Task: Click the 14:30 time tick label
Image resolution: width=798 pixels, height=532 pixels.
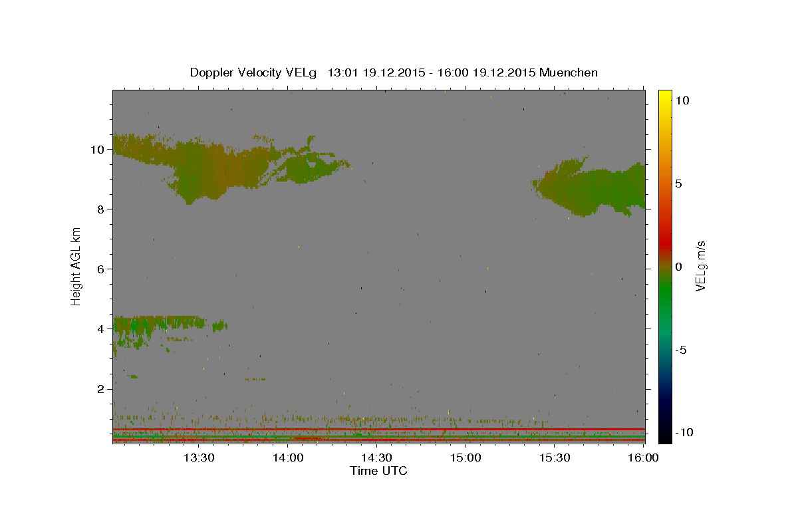Action: click(x=376, y=458)
